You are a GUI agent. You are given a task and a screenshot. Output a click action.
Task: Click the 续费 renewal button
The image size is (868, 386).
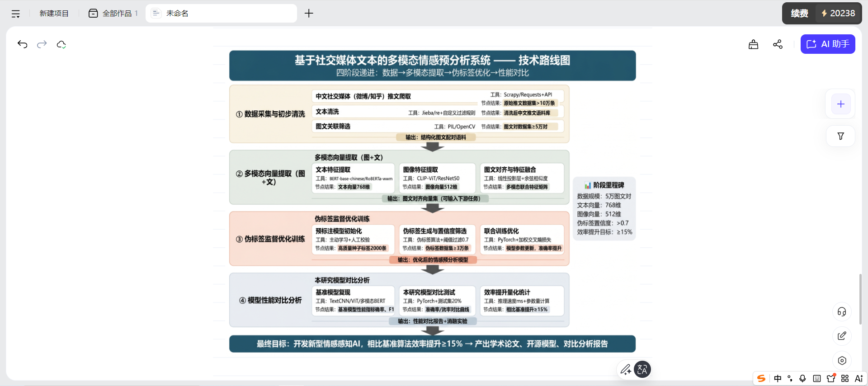(799, 14)
